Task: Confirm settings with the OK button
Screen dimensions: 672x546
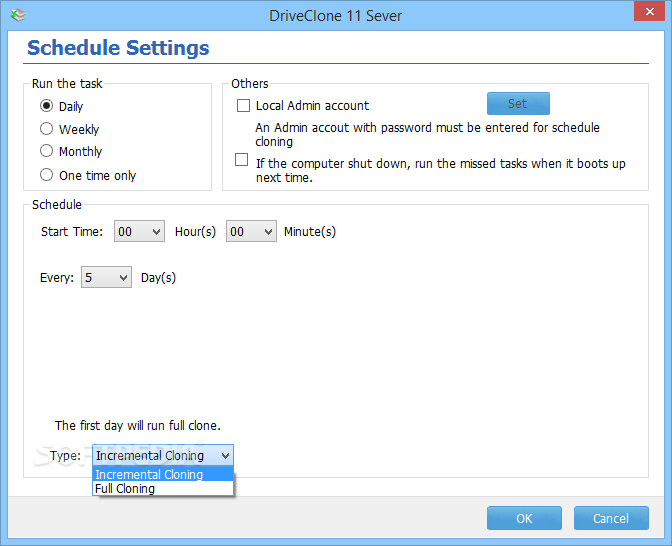Action: [524, 518]
